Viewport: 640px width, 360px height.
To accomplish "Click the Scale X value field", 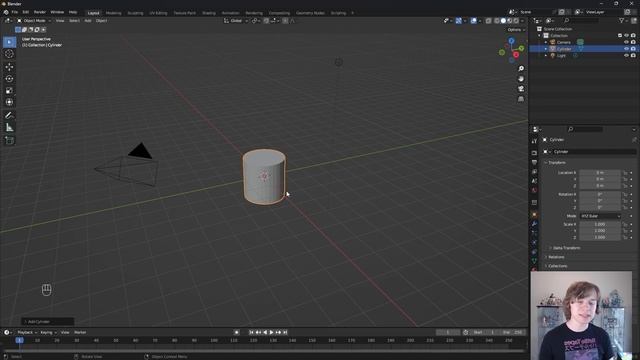I will click(600, 224).
